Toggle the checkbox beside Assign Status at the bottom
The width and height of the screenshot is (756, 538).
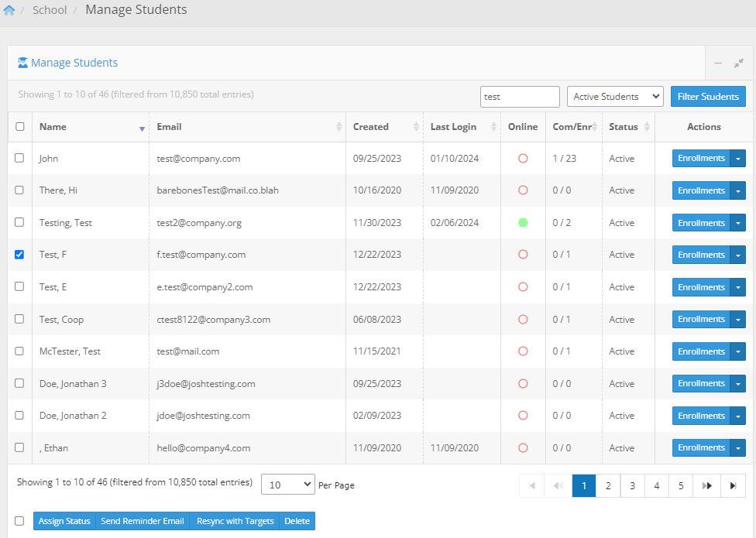click(19, 521)
